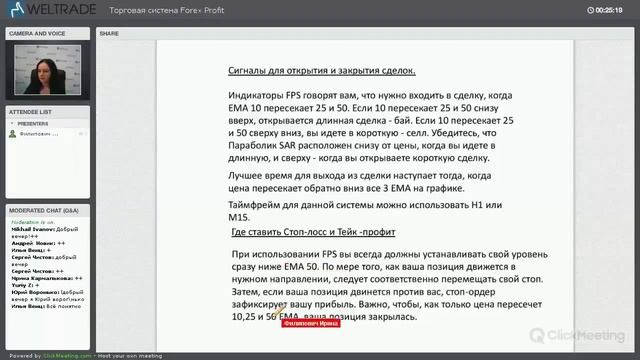Screen dimensions: 640x360
Task: Click the 'Moderation is on.' notice in chat
Action: click(x=33, y=222)
